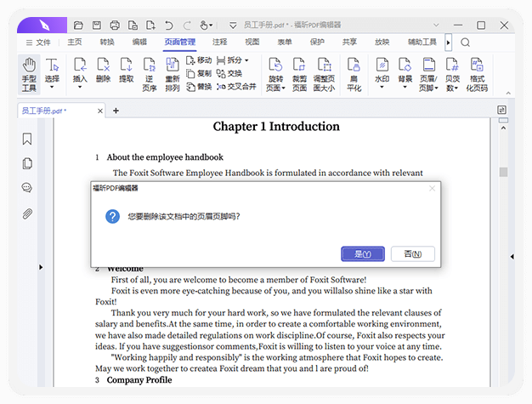Click the 替换 replace pages button
Screen dimensions: 532x404
199,87
